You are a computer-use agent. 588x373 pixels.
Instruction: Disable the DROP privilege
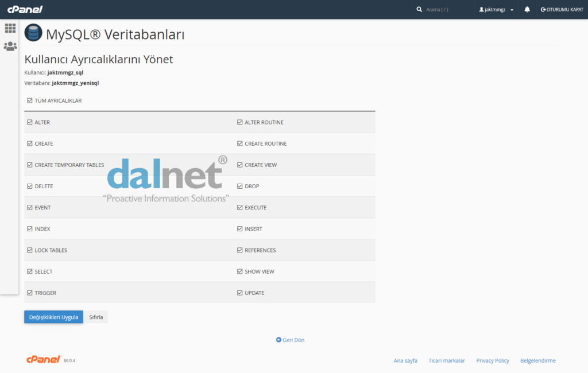click(x=239, y=187)
